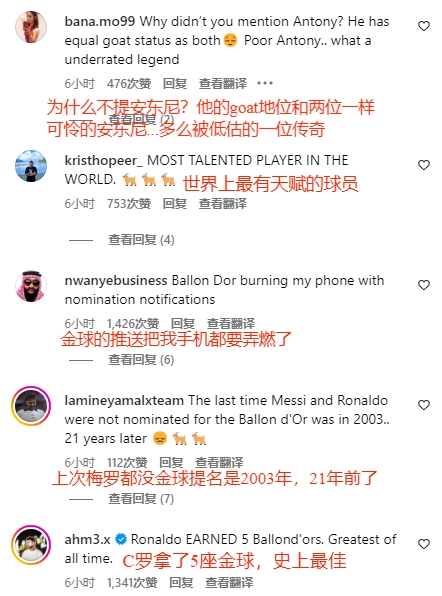Open the nwanyebusiness username link
Image resolution: width=442 pixels, height=596 pixels.
pyautogui.click(x=116, y=281)
